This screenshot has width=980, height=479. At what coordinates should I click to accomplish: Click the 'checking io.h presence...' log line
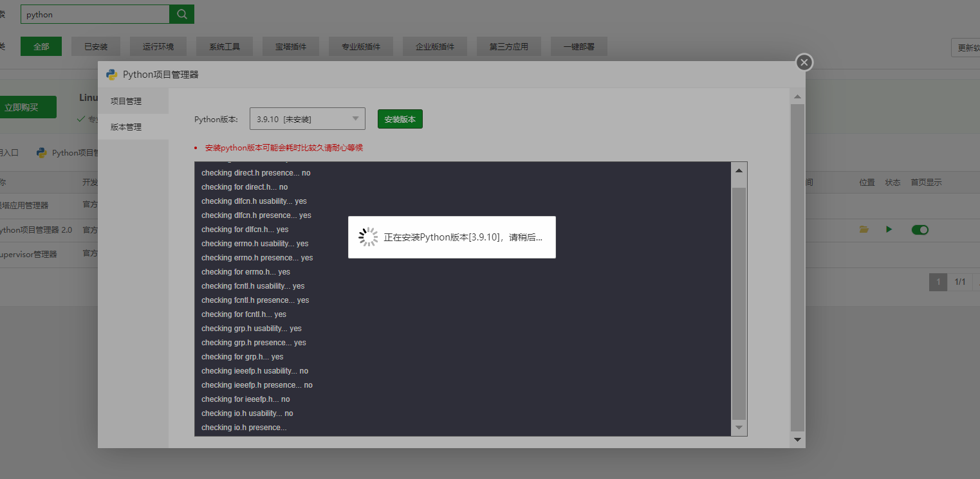(x=244, y=428)
